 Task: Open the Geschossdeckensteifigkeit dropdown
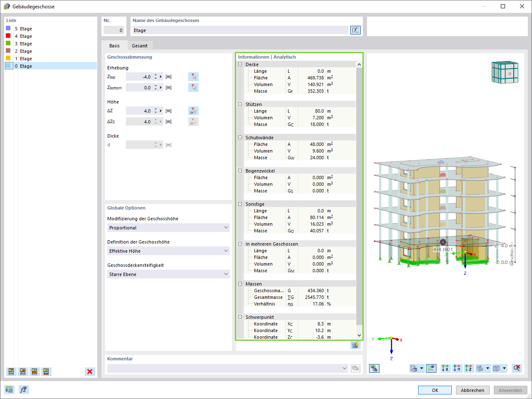[x=168, y=274]
